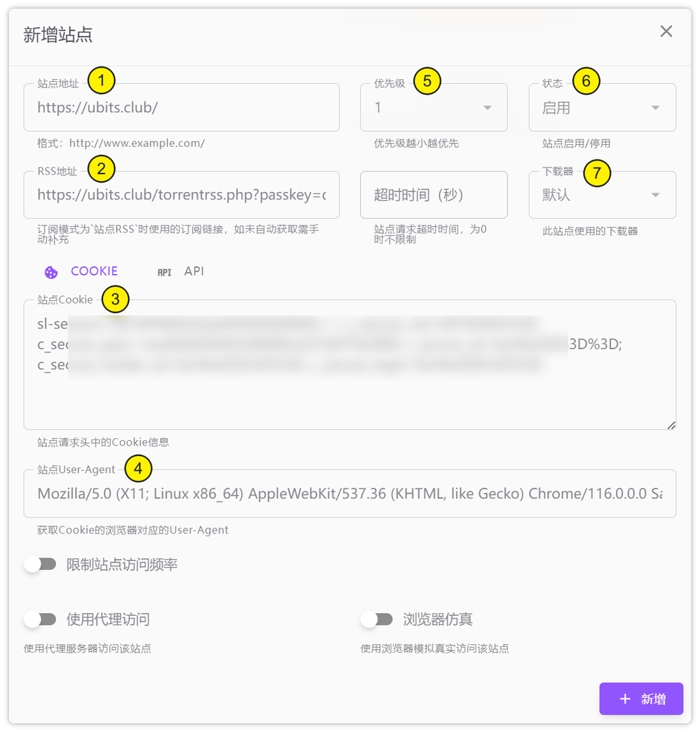Click yellow annotation marker number 3
The width and height of the screenshot is (700, 732).
point(116,299)
